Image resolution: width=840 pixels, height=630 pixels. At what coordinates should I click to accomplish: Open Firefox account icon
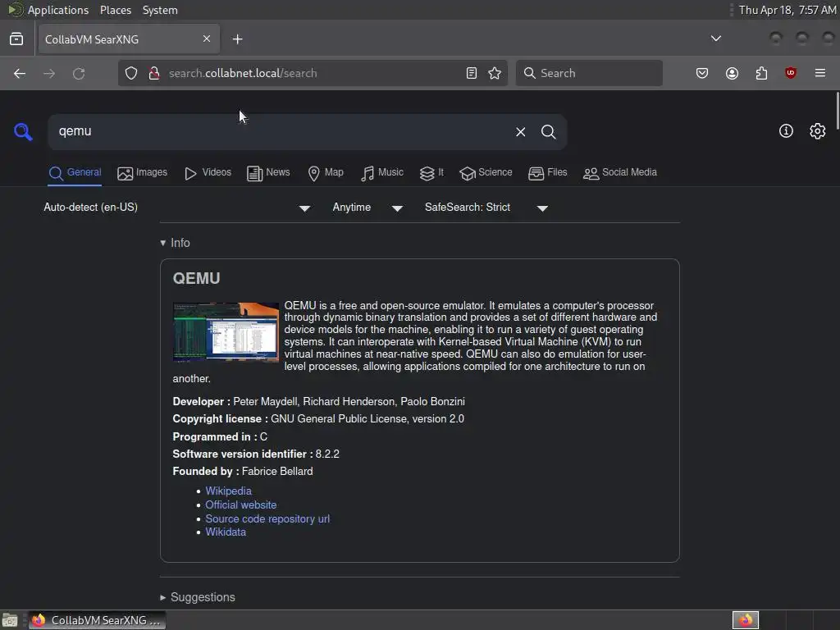point(732,73)
